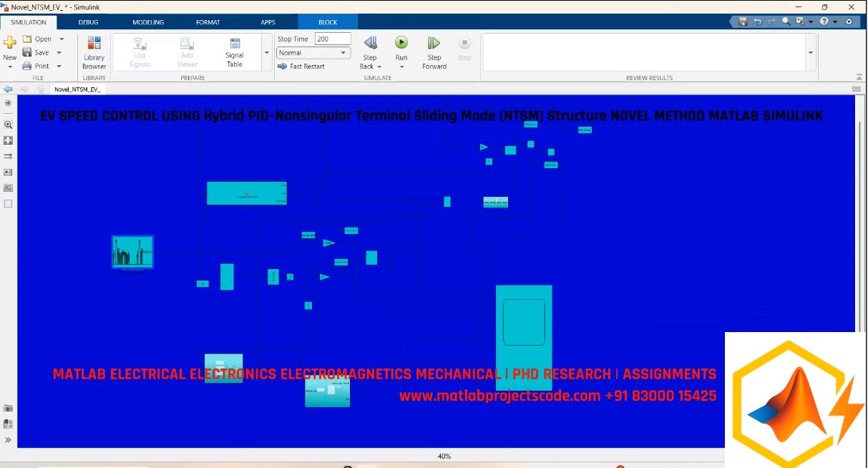Open the Save dropdown arrow
Image resolution: width=868 pixels, height=468 pixels.
point(59,52)
